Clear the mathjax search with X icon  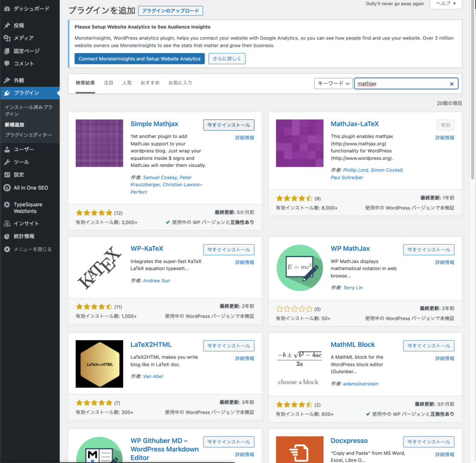(x=451, y=84)
